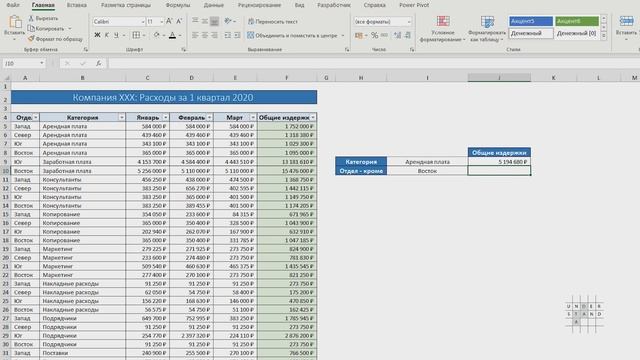Increase decimal places
The height and width of the screenshot is (360, 640).
point(397,36)
